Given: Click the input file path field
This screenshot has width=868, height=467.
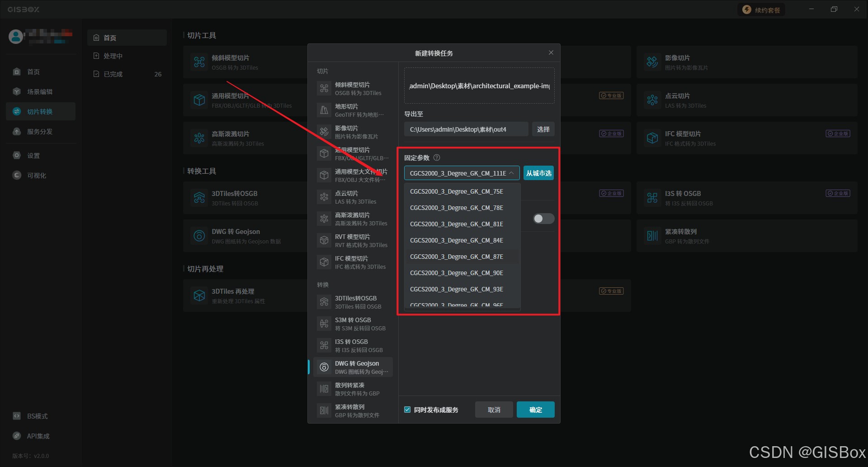Looking at the screenshot, I should [479, 86].
